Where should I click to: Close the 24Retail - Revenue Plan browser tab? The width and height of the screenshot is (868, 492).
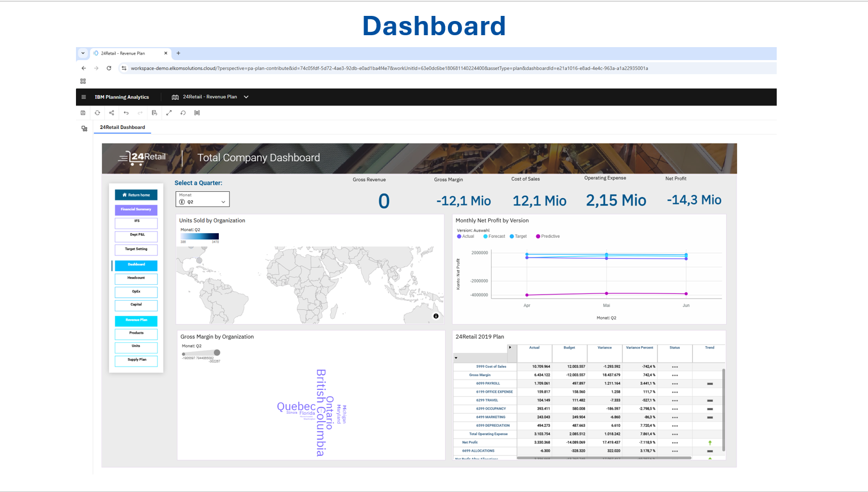click(x=166, y=53)
